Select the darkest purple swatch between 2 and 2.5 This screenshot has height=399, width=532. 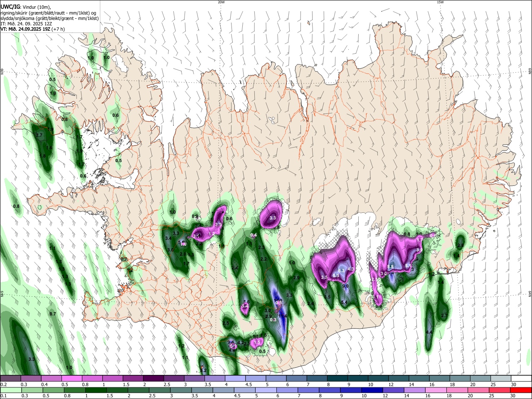(x=153, y=378)
